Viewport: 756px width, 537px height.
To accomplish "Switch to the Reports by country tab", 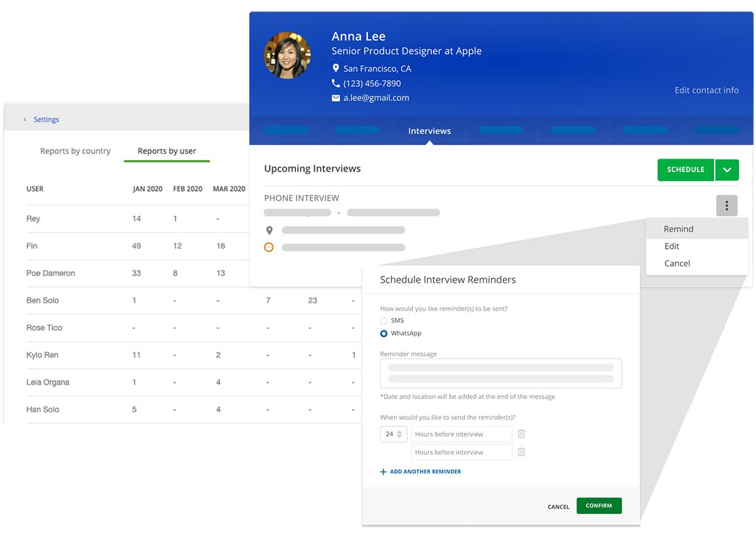I will click(75, 151).
